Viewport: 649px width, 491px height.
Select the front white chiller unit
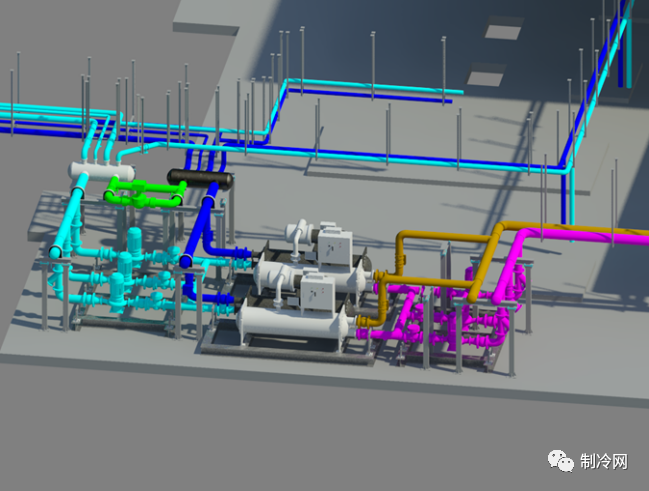point(294,308)
